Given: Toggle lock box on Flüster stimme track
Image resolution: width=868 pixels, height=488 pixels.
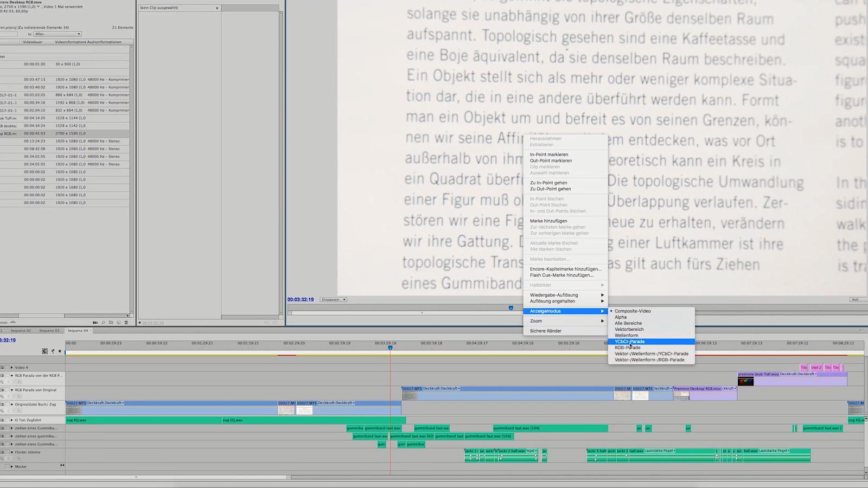Looking at the screenshot, I should (x=7, y=452).
